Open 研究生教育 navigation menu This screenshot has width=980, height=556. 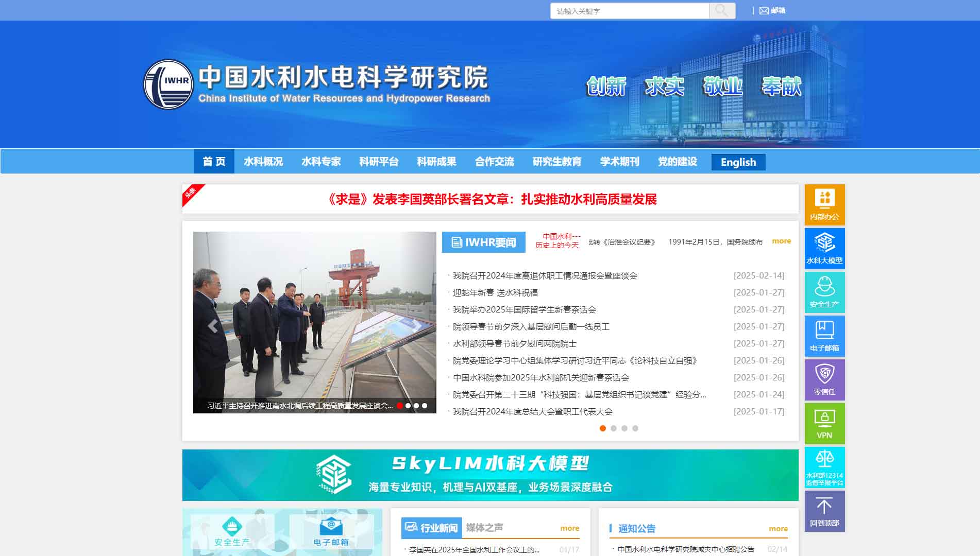point(557,162)
